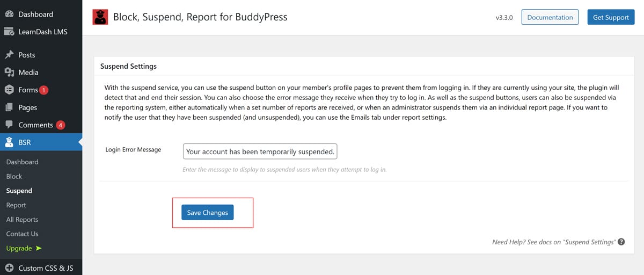
Task: Click the Get Support button
Action: (611, 17)
